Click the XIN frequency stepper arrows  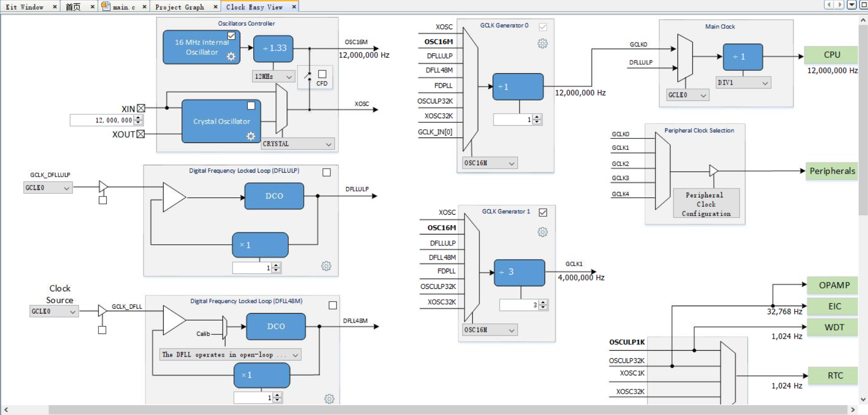[138, 120]
